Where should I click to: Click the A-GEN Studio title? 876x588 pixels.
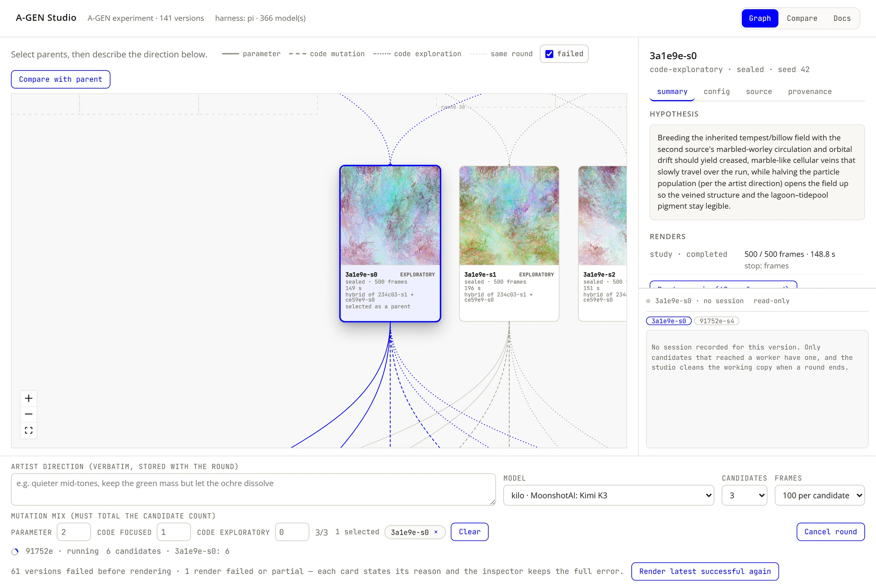point(46,18)
